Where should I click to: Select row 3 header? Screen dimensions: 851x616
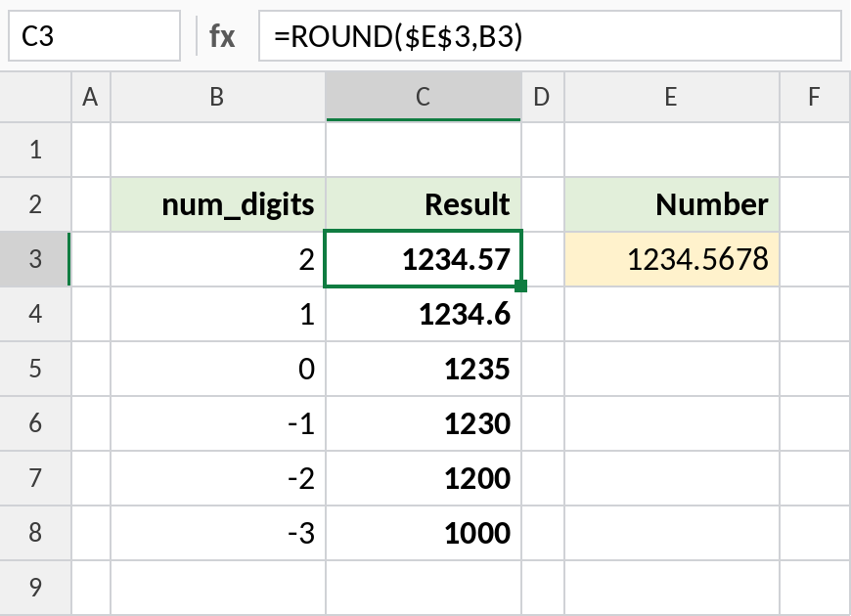pyautogui.click(x=35, y=259)
